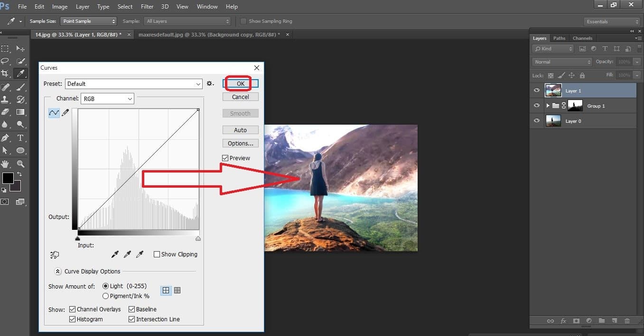Image resolution: width=644 pixels, height=336 pixels.
Task: Click the OK button in Curves
Action: (240, 83)
